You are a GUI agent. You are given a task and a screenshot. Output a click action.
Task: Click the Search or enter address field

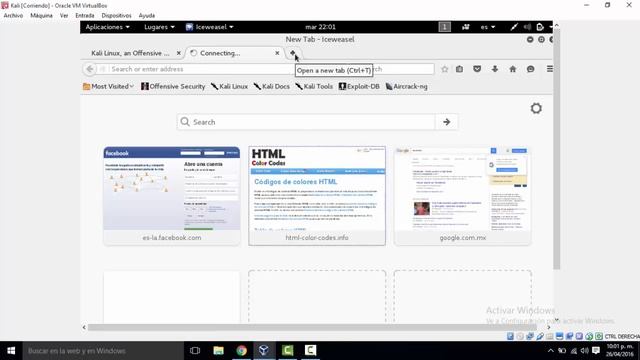[202, 69]
